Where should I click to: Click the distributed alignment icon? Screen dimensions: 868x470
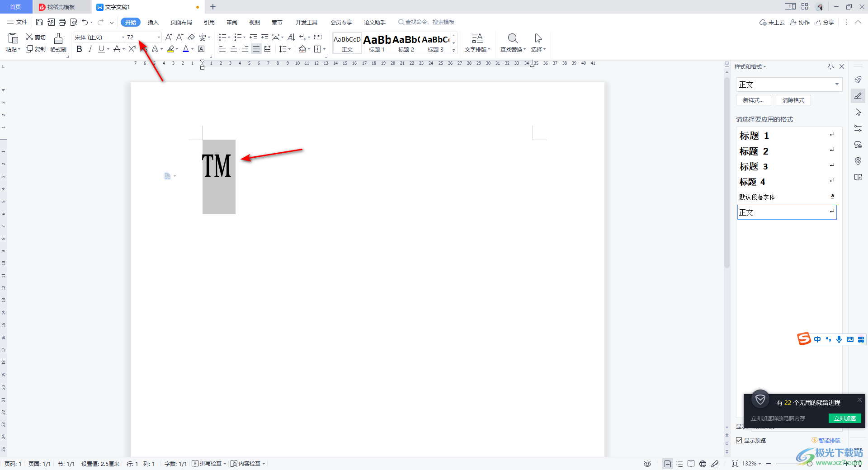click(268, 49)
